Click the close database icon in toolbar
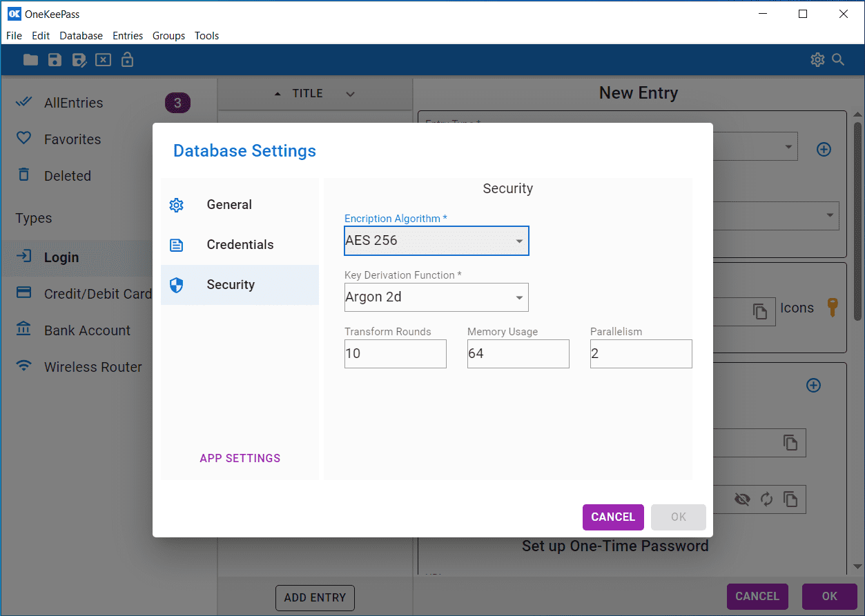865x616 pixels. pos(103,60)
